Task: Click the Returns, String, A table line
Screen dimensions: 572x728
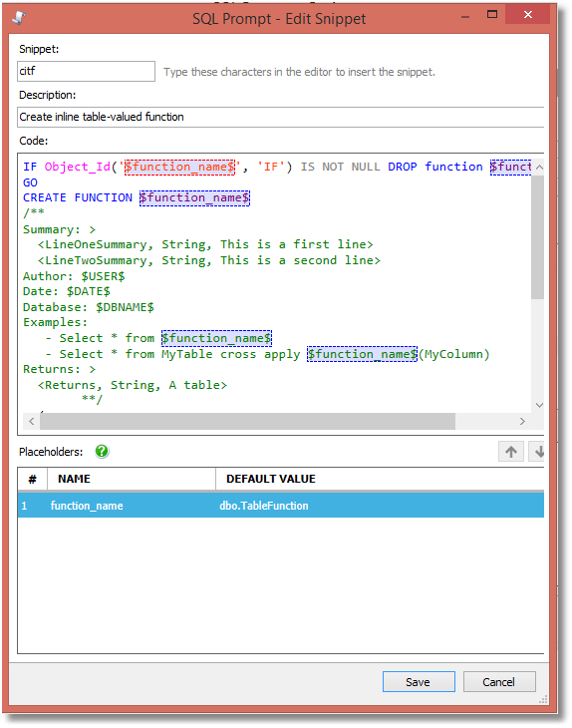Action: click(x=133, y=385)
